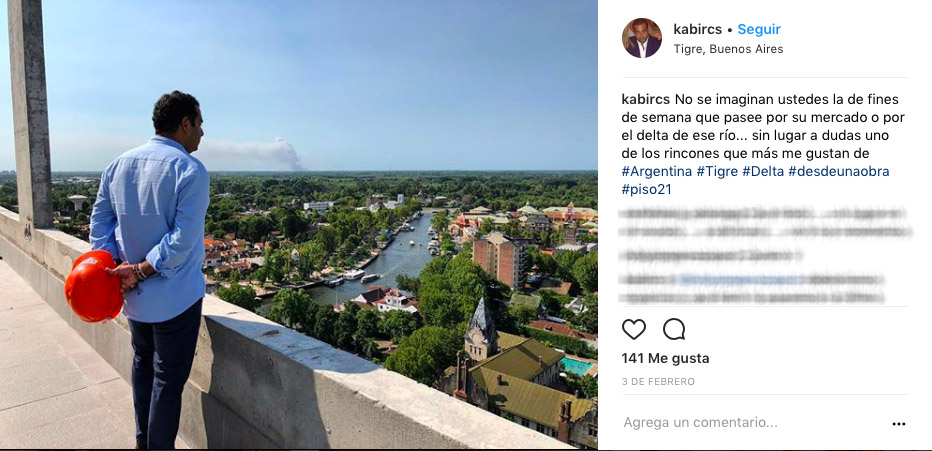Image resolution: width=932 pixels, height=451 pixels.
Task: Like the post with heart icon
Action: pos(634,329)
